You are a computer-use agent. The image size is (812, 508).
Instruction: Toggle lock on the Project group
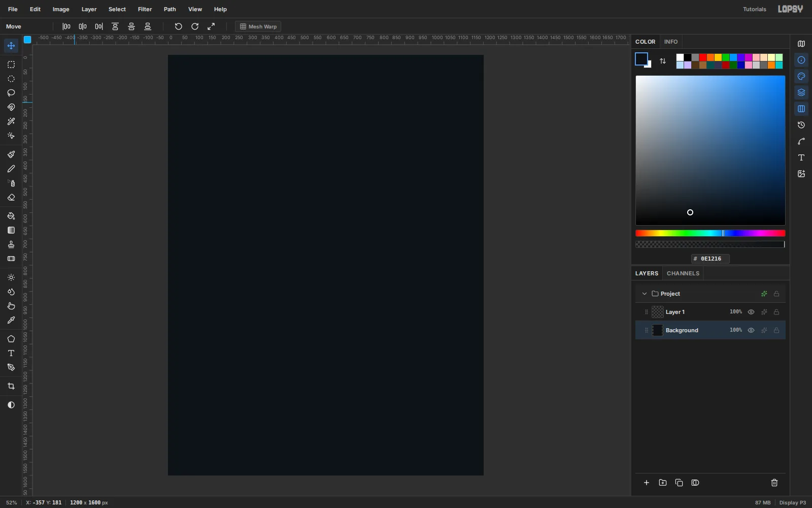tap(776, 294)
